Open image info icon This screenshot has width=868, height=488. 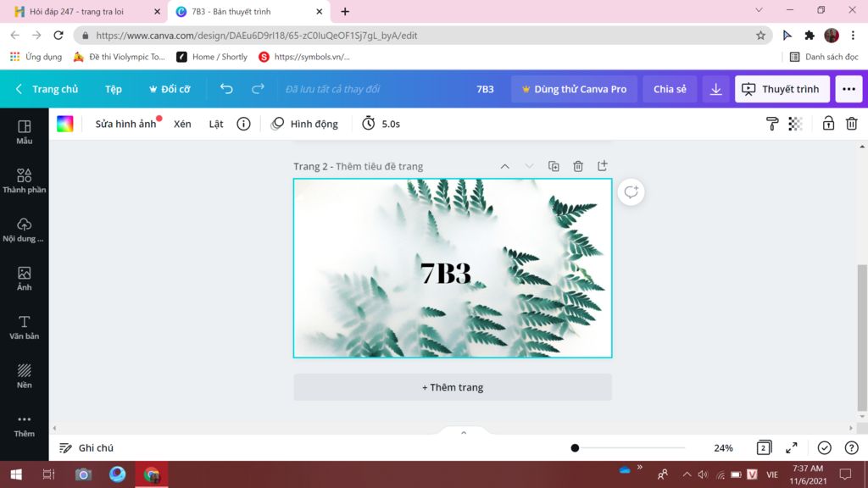click(243, 124)
